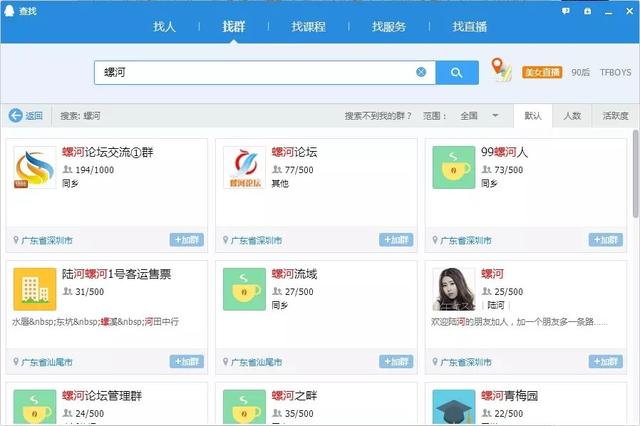The width and height of the screenshot is (640, 426).
Task: Open 陆河漯河1号客运售票 title
Action: click(116, 274)
